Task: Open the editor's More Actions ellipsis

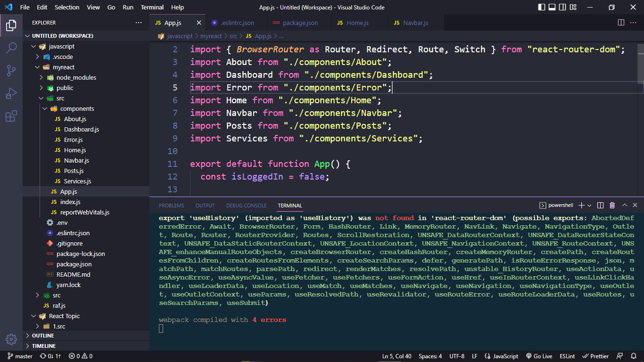Action: (x=634, y=23)
